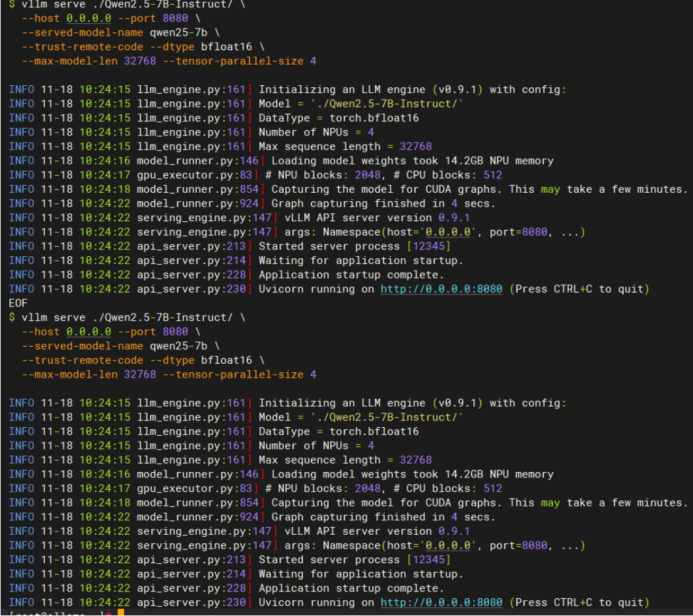Image resolution: width=693 pixels, height=616 pixels.
Task: Click 'model_runner.py:924' below the EOF line
Action: coord(197,517)
